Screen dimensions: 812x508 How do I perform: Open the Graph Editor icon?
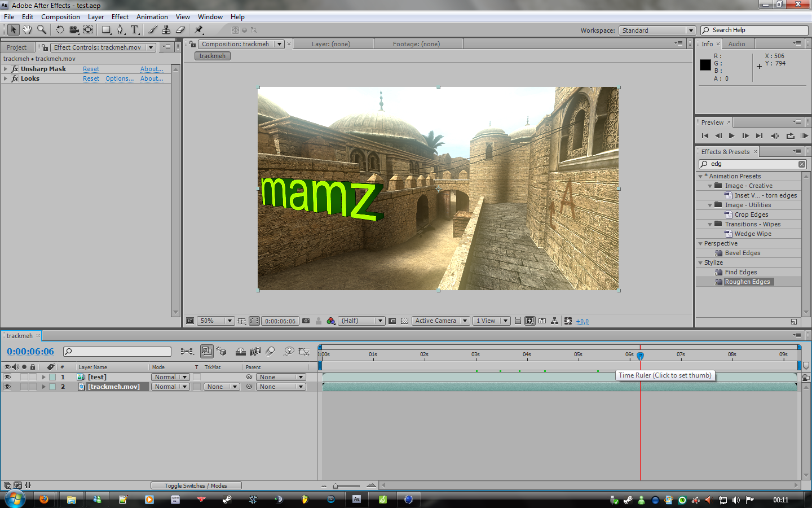click(304, 351)
